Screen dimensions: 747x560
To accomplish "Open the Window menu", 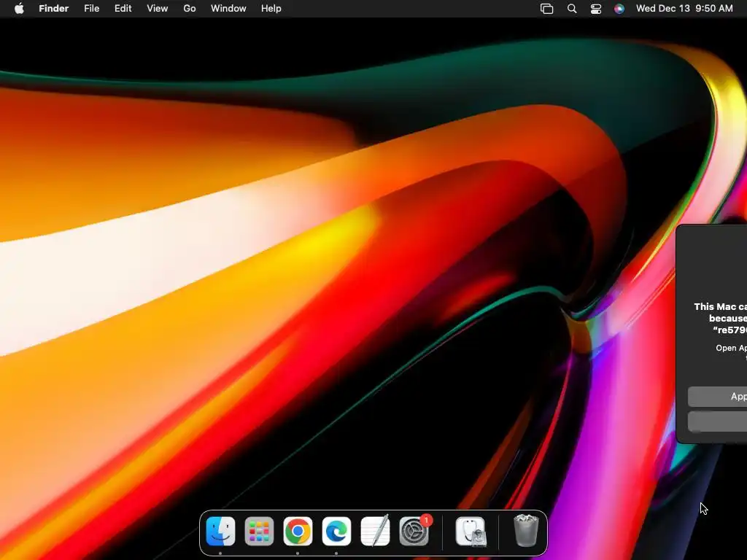I will tap(228, 9).
